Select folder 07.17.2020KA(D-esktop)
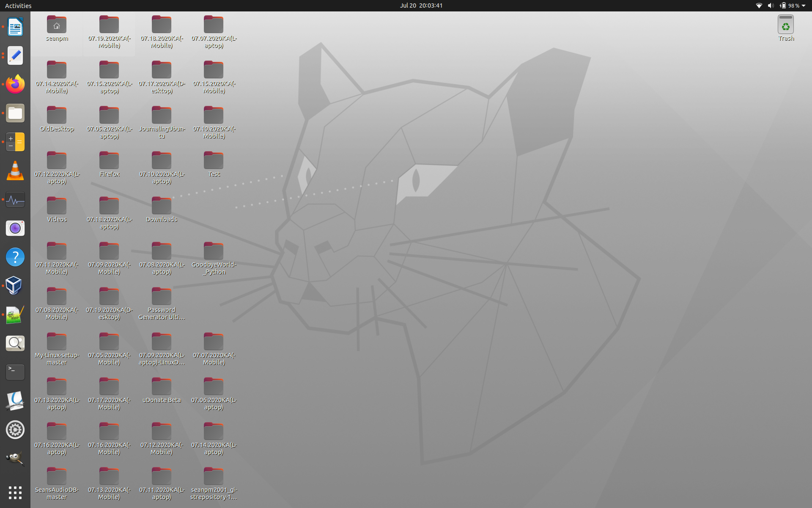This screenshot has height=508, width=812. [162, 77]
